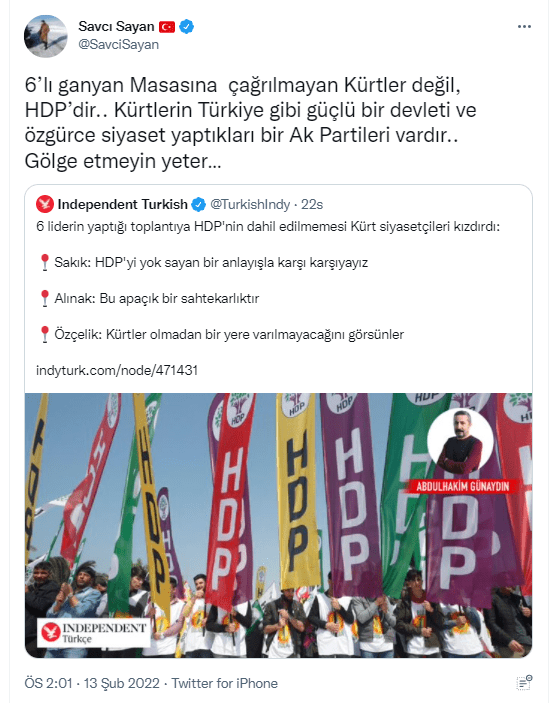Click the ÖS 2:01 · 13 Şub 2022 timestamp
Image resolution: width=550 pixels, height=703 pixels.
92,683
